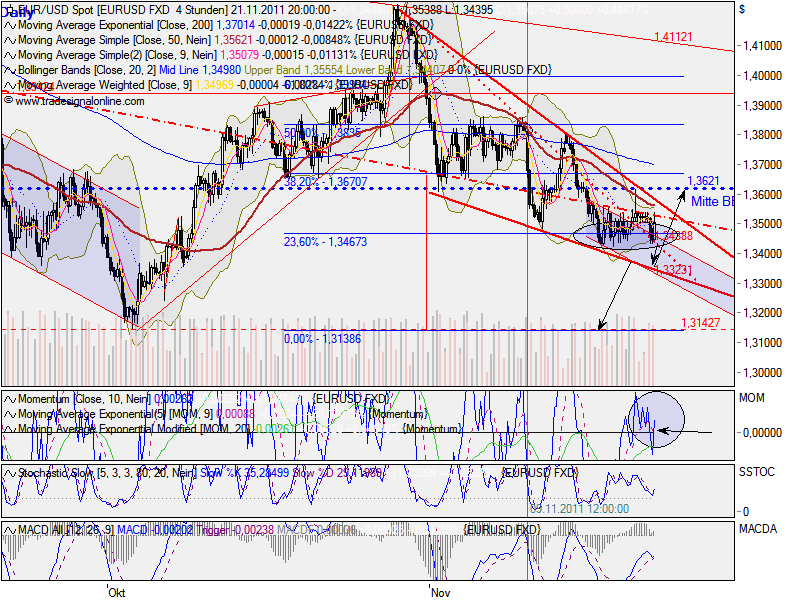Click the Moving Average Exponential Modified indicator icon
800x600 pixels.
[8, 425]
